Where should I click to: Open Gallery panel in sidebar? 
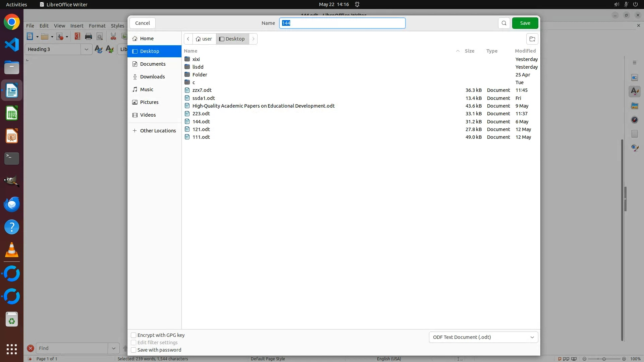634,106
